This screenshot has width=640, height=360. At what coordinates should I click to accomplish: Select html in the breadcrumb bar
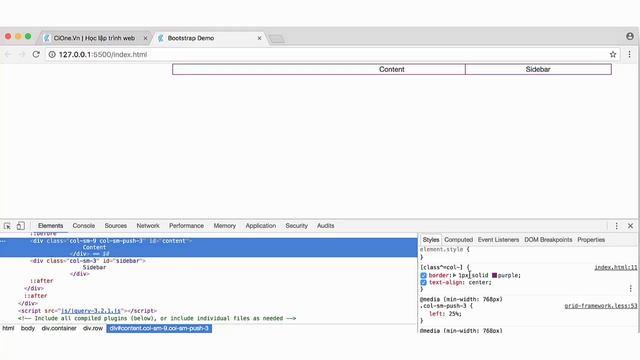click(8, 328)
